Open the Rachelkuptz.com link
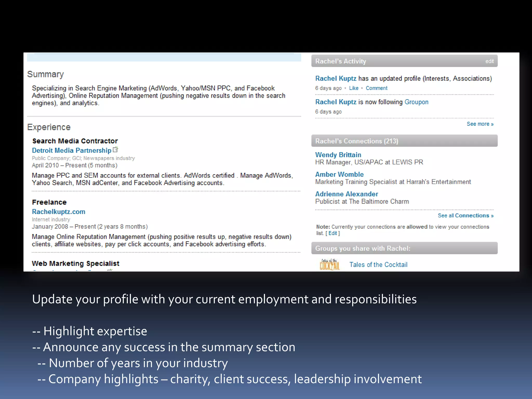Image resolution: width=532 pixels, height=399 pixels. tap(58, 212)
